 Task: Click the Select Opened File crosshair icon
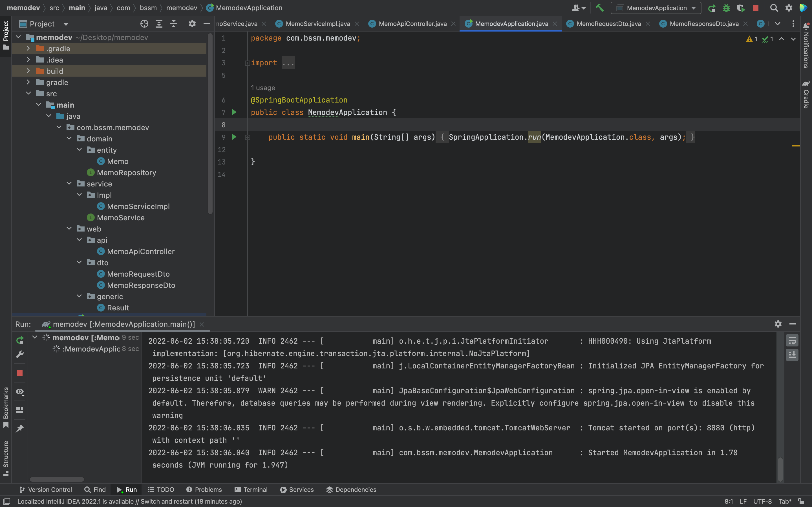[144, 24]
